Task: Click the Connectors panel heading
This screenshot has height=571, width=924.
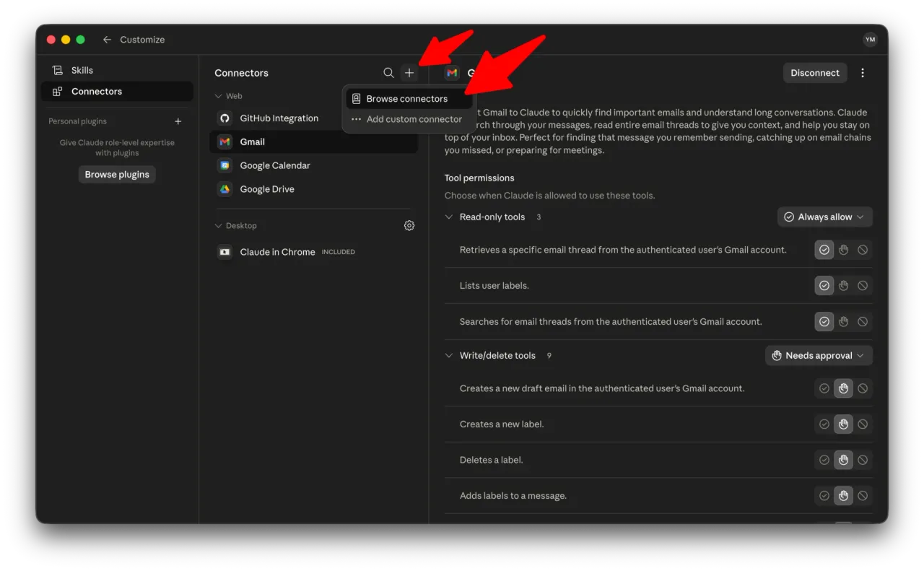Action: (241, 73)
